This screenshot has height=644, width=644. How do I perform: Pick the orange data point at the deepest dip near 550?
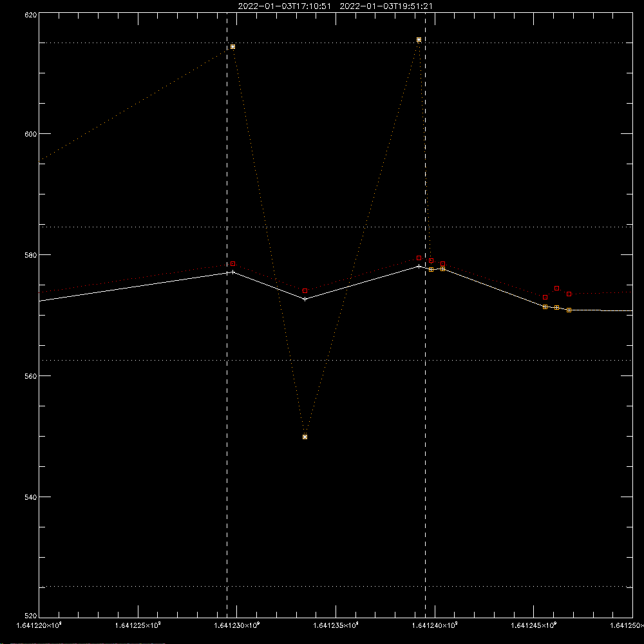tap(305, 437)
